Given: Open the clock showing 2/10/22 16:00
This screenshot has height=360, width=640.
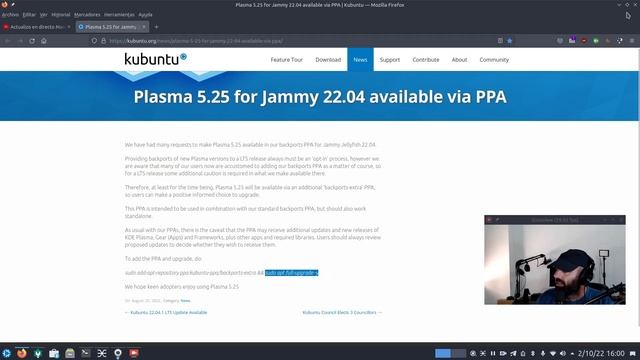Looking at the screenshot, I should [x=601, y=353].
